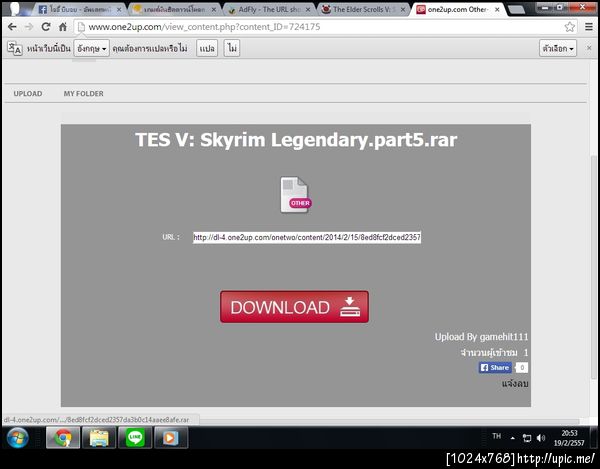600x469 pixels.
Task: Click the translate button in translate bar
Action: tap(207, 49)
